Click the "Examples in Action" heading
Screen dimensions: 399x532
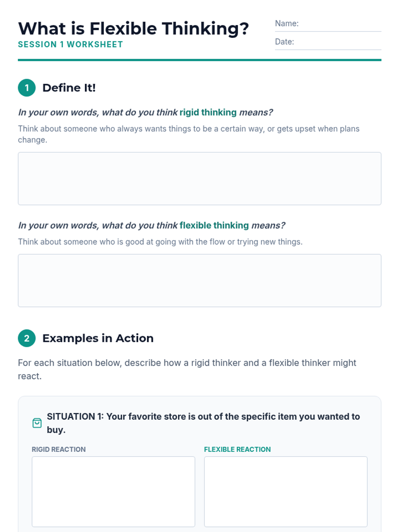(x=98, y=338)
